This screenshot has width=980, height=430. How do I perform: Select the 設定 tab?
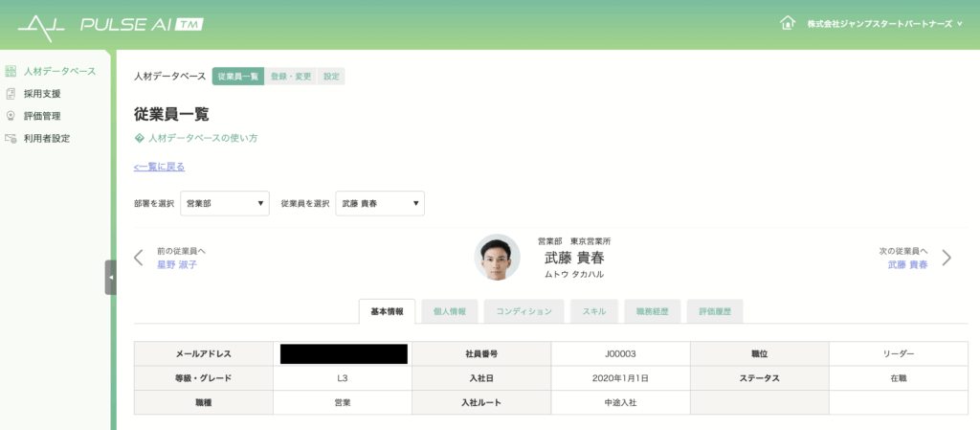click(331, 77)
